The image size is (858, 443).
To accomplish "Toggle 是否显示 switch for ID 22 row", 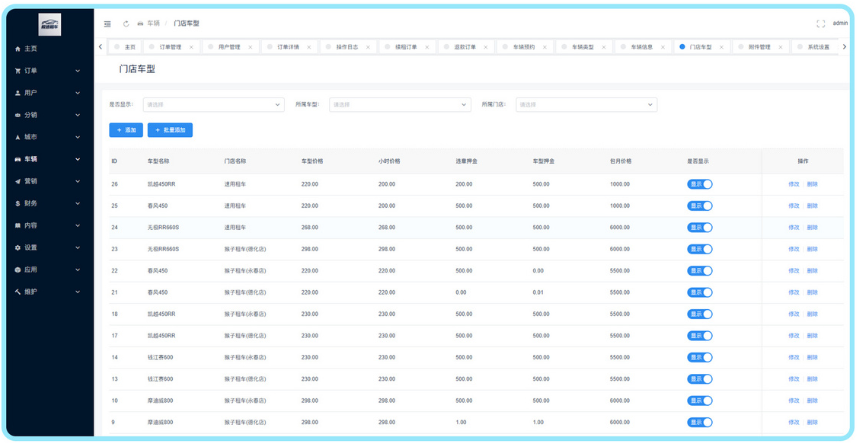I will point(700,271).
